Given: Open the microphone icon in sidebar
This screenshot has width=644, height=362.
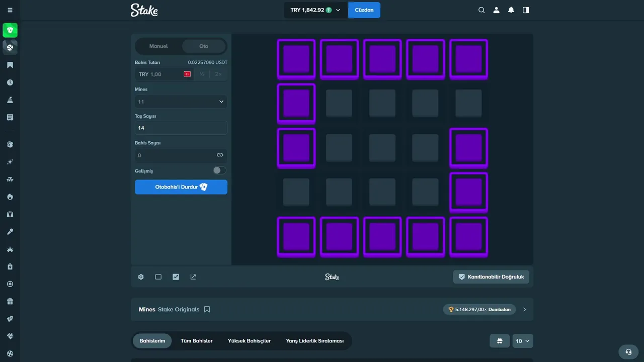Looking at the screenshot, I should click(10, 232).
